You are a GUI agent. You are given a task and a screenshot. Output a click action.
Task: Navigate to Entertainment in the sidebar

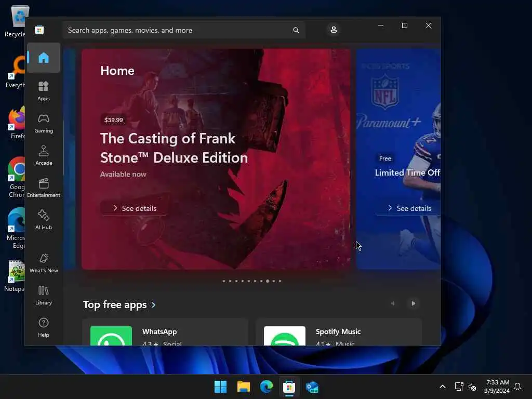point(44,188)
